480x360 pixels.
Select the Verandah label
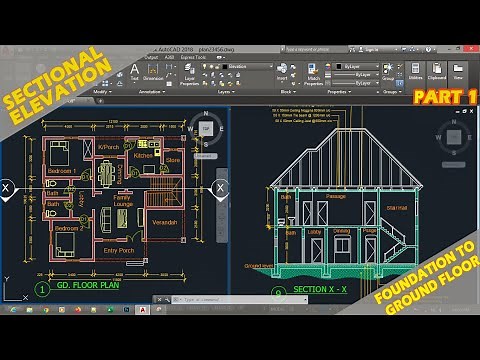pos(164,222)
